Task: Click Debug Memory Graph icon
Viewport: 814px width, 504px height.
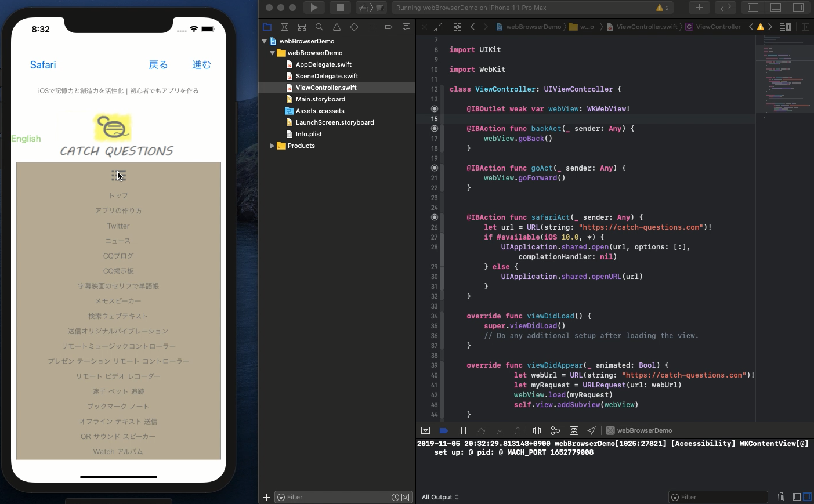Action: [555, 430]
